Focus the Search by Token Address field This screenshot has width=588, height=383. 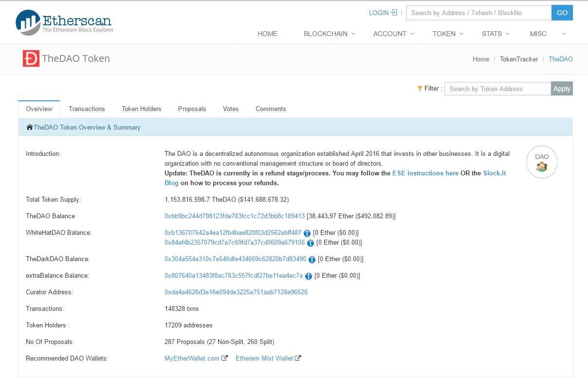click(x=497, y=89)
